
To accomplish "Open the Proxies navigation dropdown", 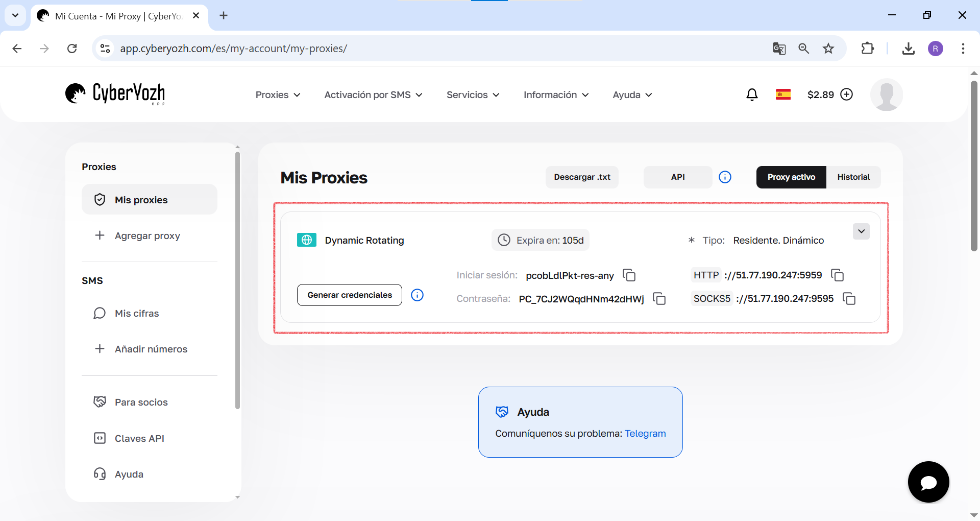I will point(278,95).
